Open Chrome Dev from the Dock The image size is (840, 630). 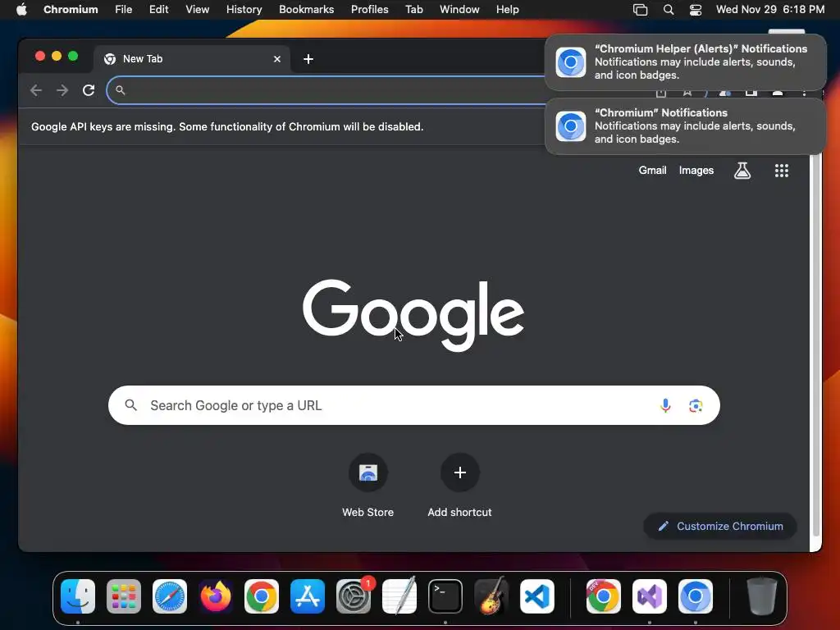[x=603, y=596]
